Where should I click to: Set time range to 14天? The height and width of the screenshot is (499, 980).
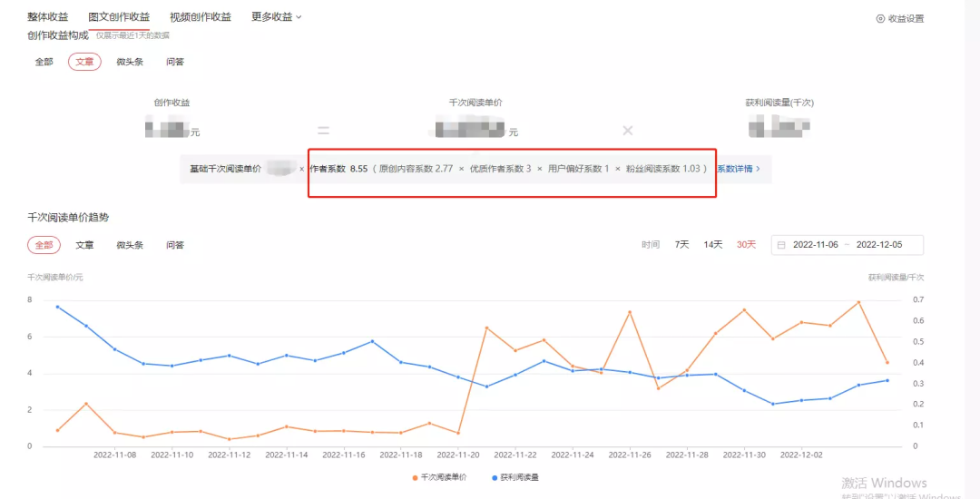[713, 245]
